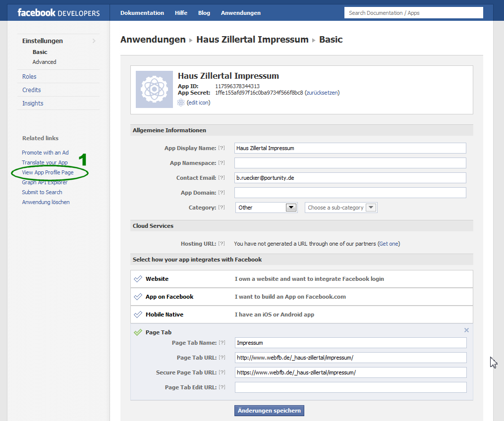This screenshot has width=504, height=421.
Task: Select Advanced under Einstellungen
Action: pos(45,62)
